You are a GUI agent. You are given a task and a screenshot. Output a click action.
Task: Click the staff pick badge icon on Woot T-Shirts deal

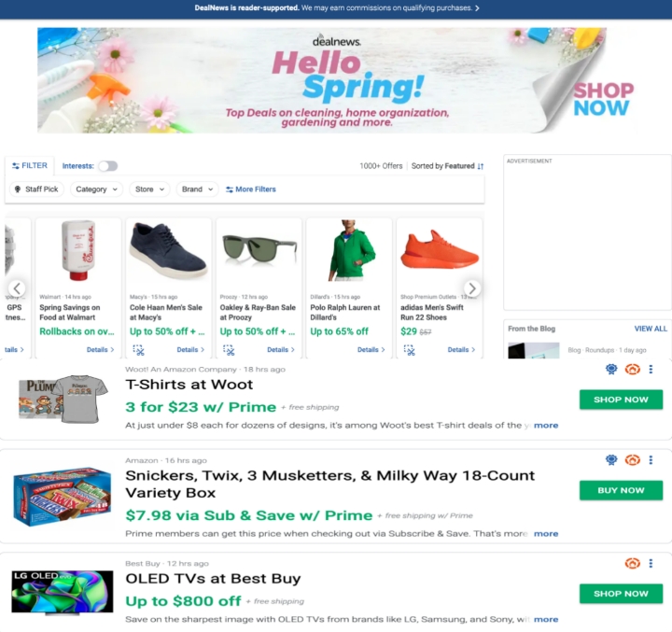(611, 369)
